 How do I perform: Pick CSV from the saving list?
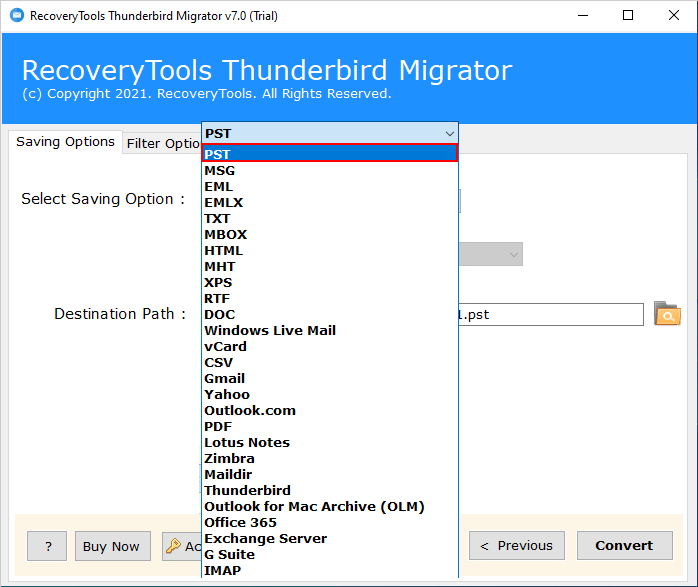point(329,363)
